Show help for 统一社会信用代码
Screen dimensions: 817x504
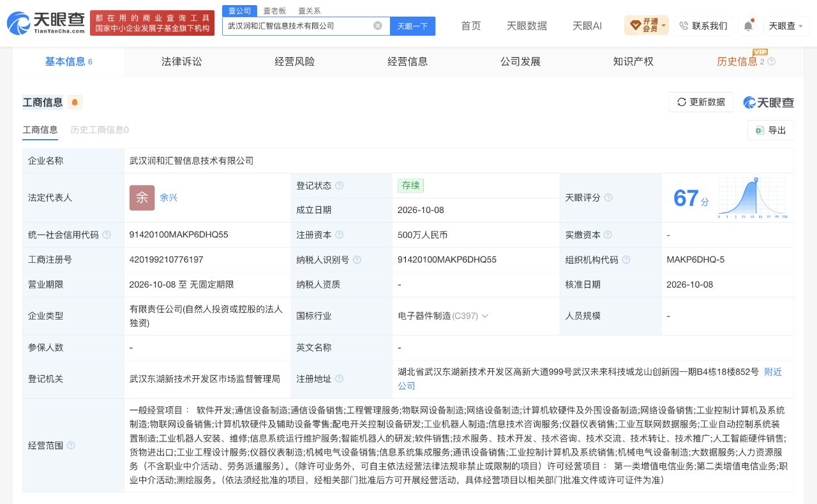click(x=107, y=235)
